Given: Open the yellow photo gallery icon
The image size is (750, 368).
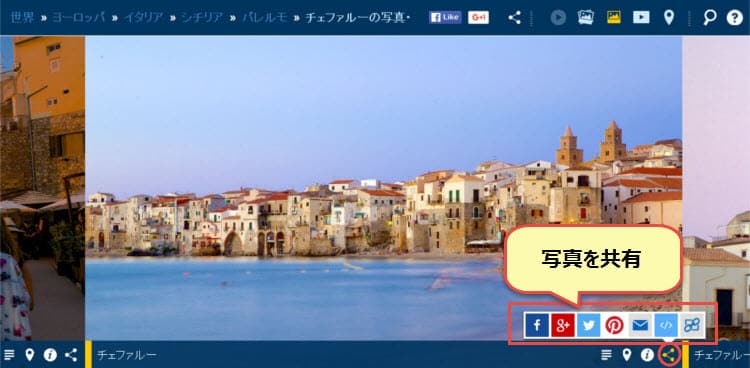Looking at the screenshot, I should (x=614, y=18).
